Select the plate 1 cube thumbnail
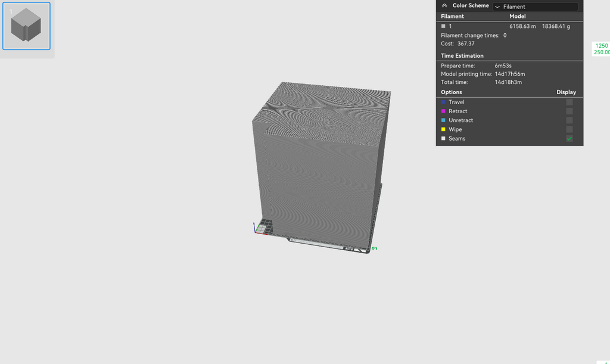 coord(26,26)
